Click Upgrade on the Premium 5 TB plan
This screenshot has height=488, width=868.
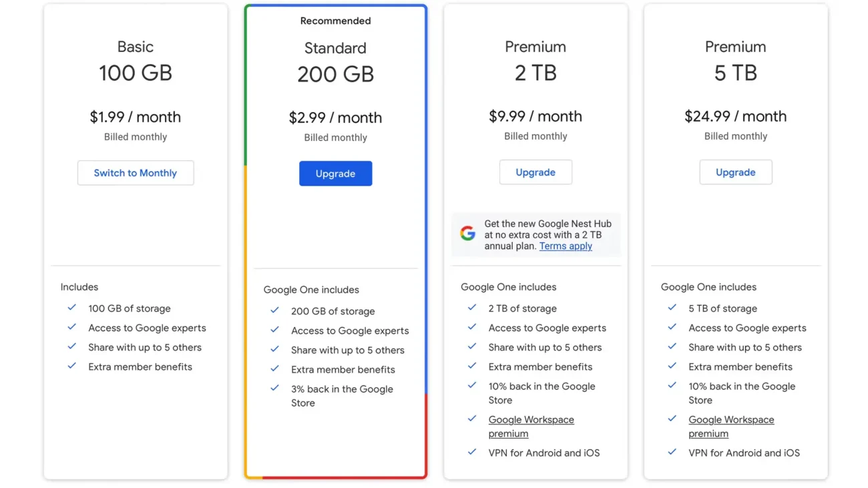[x=736, y=172]
